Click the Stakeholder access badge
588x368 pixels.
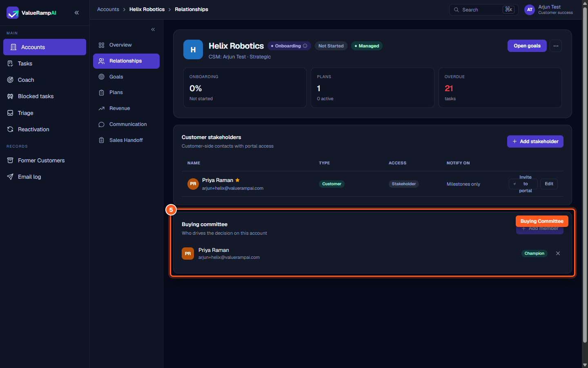click(404, 184)
